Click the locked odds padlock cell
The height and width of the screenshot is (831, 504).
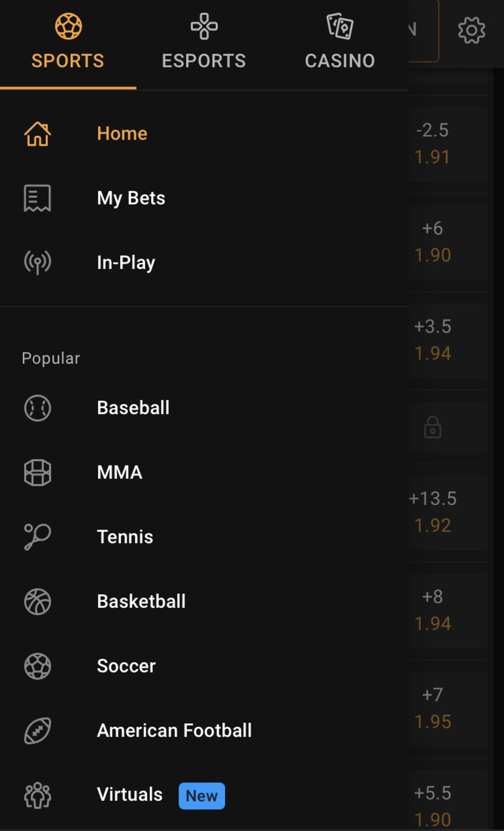pos(433,427)
